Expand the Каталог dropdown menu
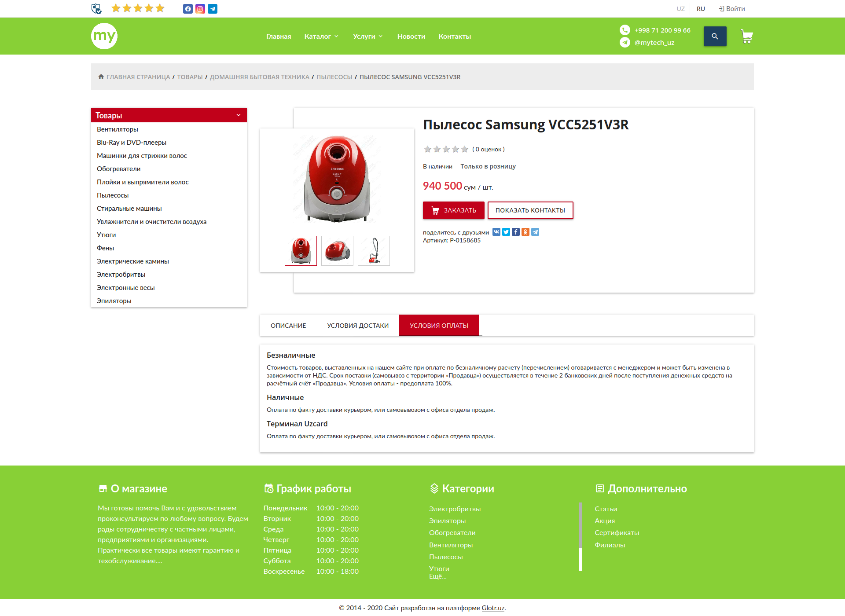This screenshot has width=845, height=616. (x=321, y=36)
